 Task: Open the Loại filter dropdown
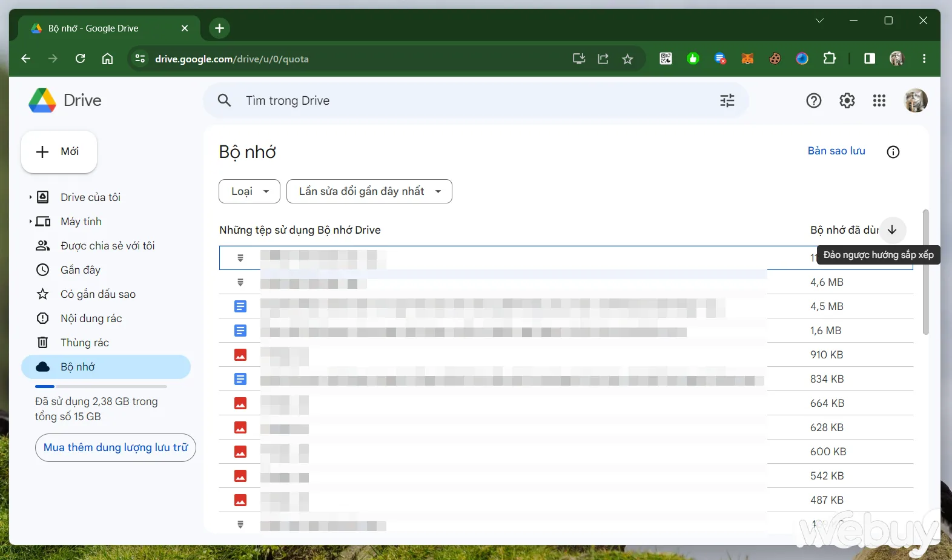click(249, 191)
